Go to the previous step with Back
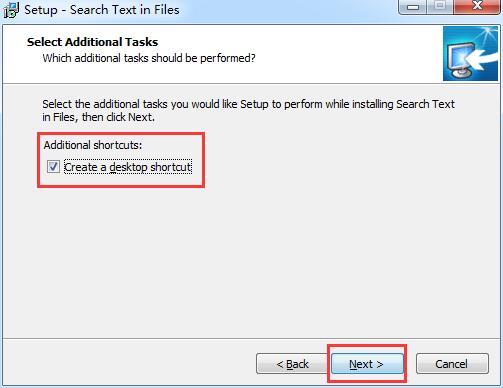The image size is (503, 388). pos(292,364)
